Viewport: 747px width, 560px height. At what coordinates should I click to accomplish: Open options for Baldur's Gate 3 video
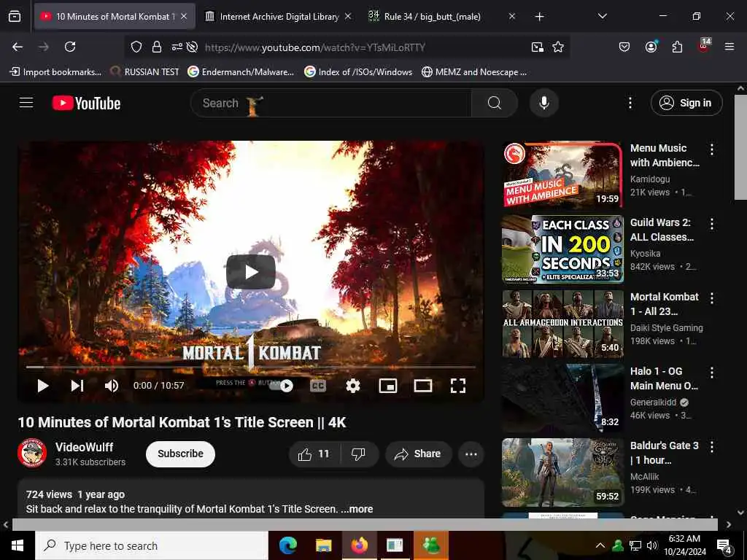click(x=712, y=447)
